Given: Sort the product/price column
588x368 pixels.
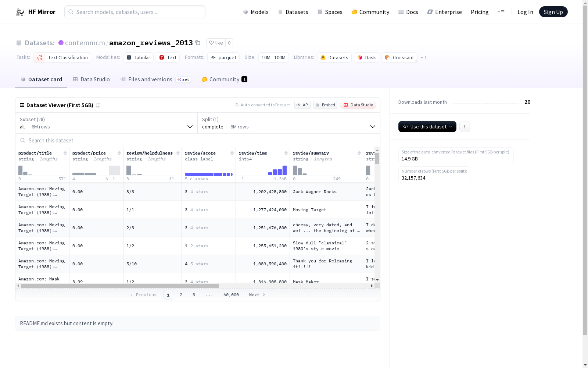Looking at the screenshot, I should (x=119, y=153).
